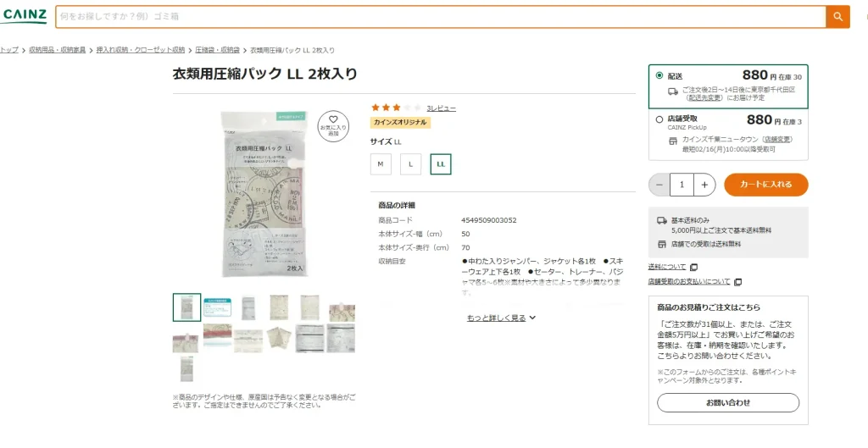Add item to favorites with heart icon
The width and height of the screenshot is (868, 448).
pos(333,124)
